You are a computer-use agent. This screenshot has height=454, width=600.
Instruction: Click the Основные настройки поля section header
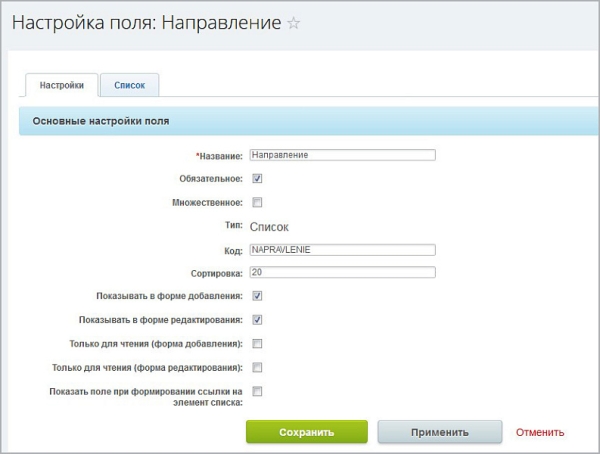(101, 121)
